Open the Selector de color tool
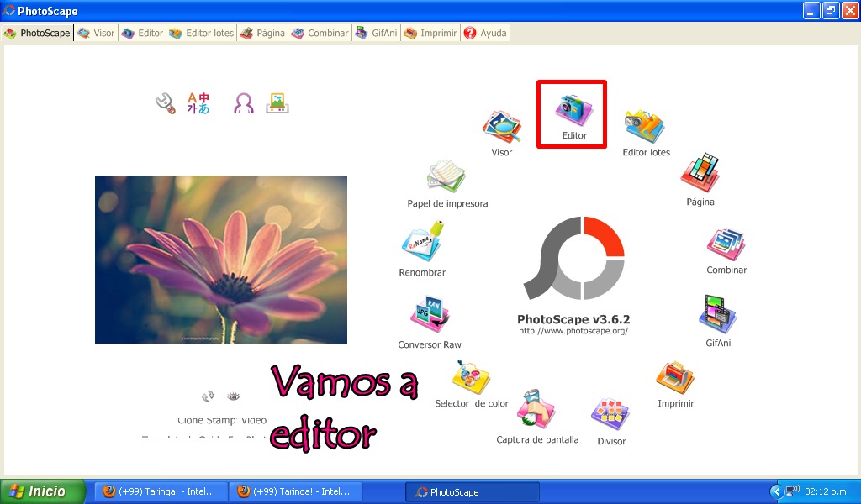 (471, 385)
